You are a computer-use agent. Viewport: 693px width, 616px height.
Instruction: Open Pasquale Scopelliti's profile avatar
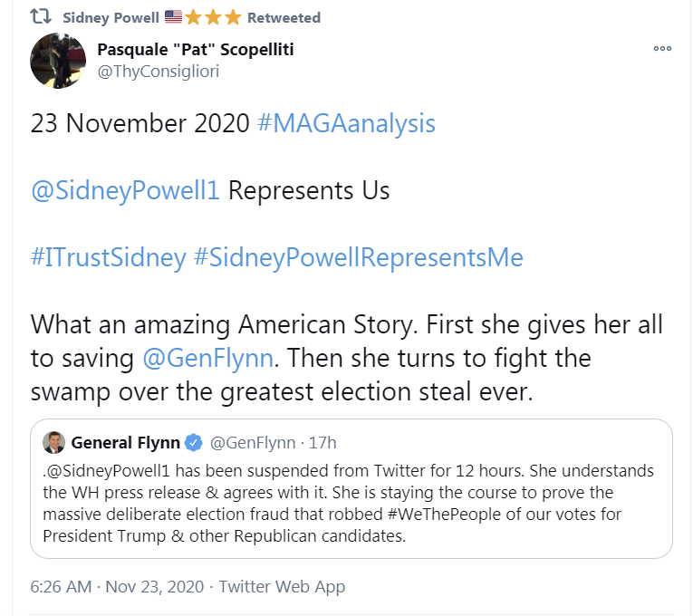pyautogui.click(x=58, y=61)
